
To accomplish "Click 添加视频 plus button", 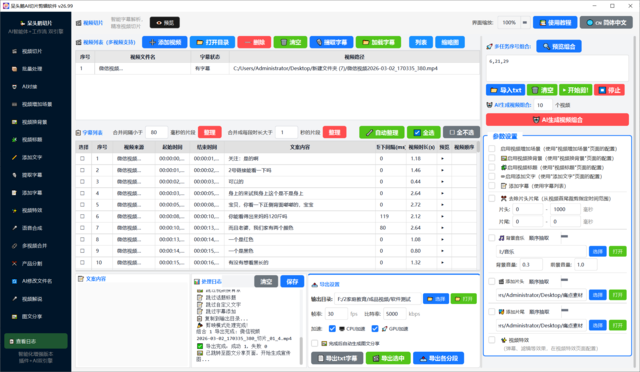I will [164, 42].
